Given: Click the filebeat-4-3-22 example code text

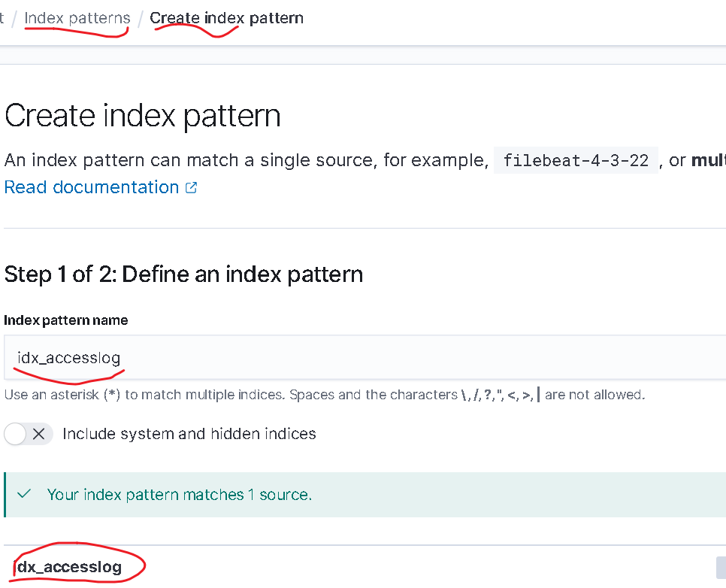Looking at the screenshot, I should [576, 160].
